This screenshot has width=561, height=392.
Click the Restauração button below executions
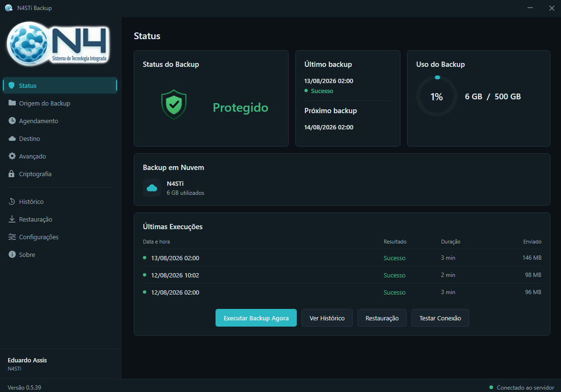(x=382, y=318)
